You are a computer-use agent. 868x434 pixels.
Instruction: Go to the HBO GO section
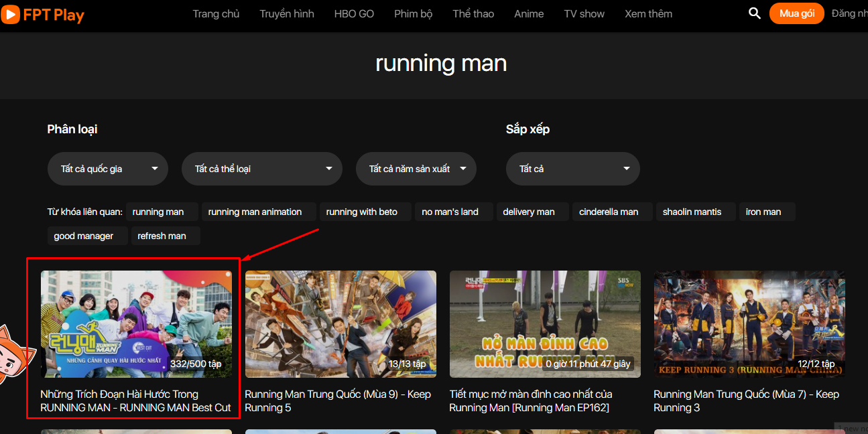pyautogui.click(x=354, y=14)
